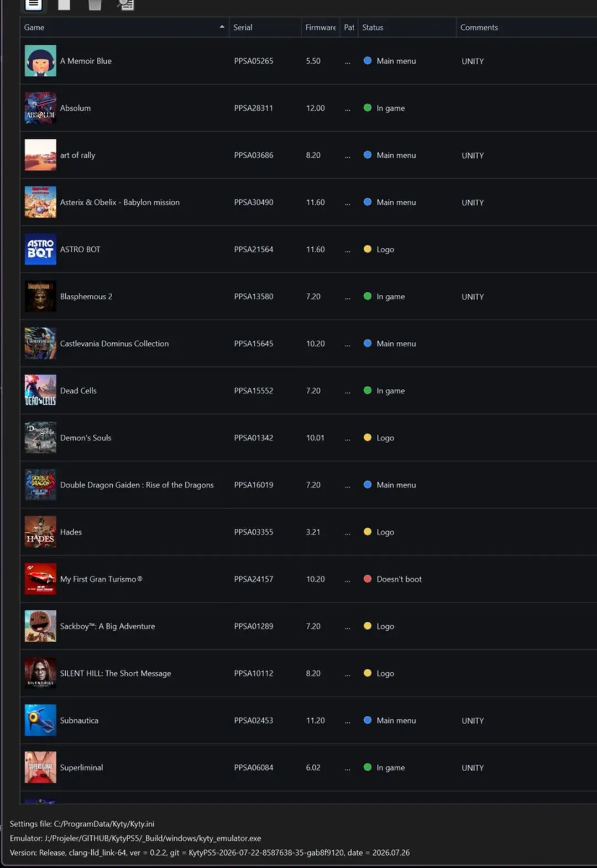This screenshot has height=868, width=597.
Task: Click the blank page toolbar icon
Action: (64, 5)
